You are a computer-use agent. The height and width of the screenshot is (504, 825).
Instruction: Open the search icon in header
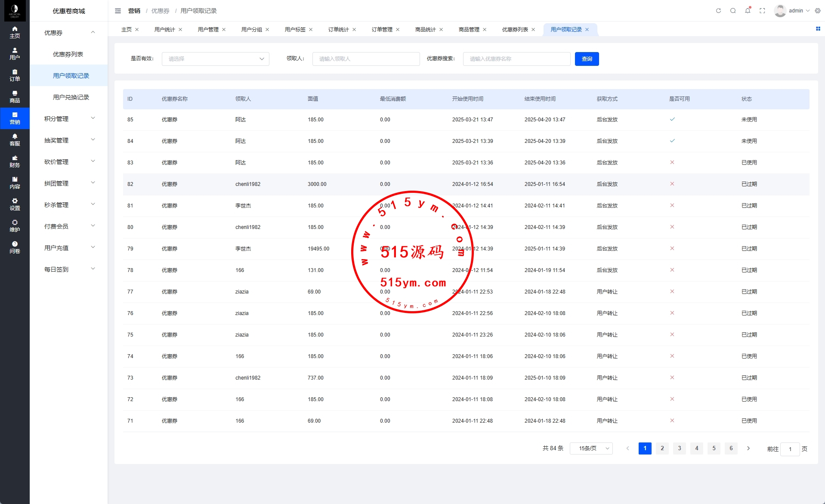(733, 11)
